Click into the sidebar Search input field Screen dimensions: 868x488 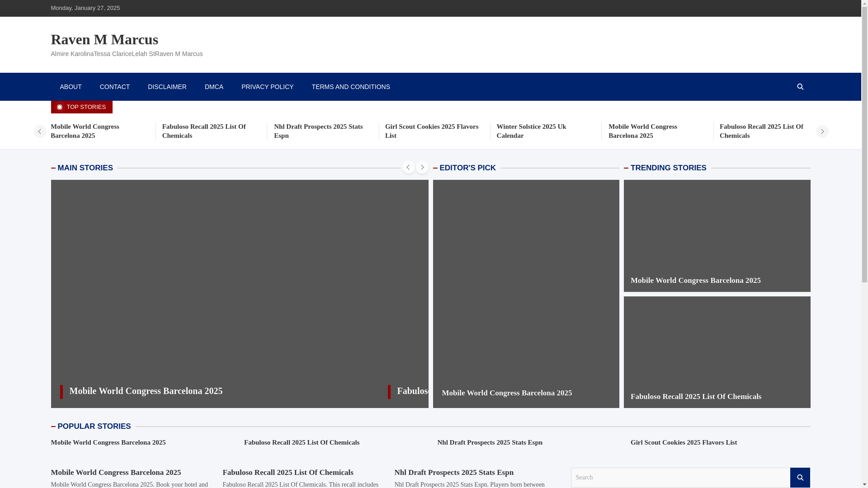tap(680, 478)
